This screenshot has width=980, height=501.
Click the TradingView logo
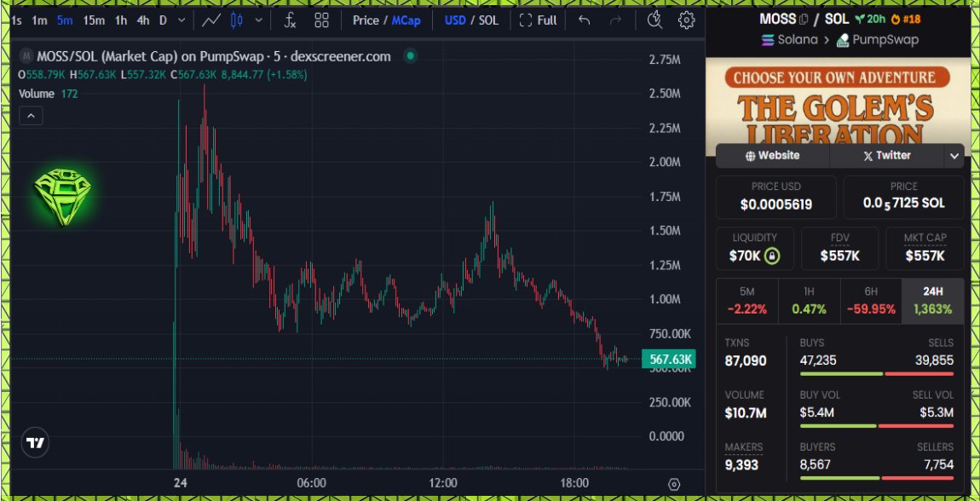tap(35, 443)
